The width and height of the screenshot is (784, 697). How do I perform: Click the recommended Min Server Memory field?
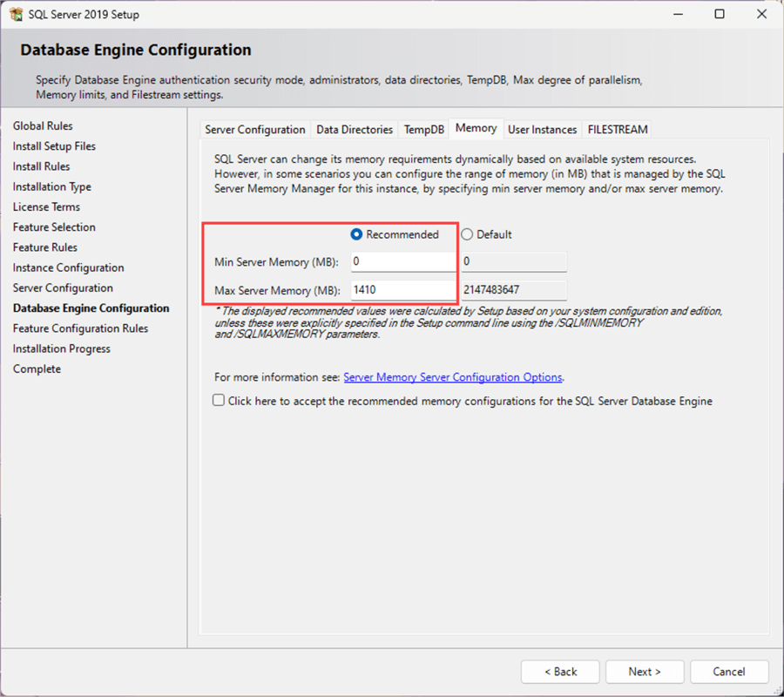coord(403,261)
